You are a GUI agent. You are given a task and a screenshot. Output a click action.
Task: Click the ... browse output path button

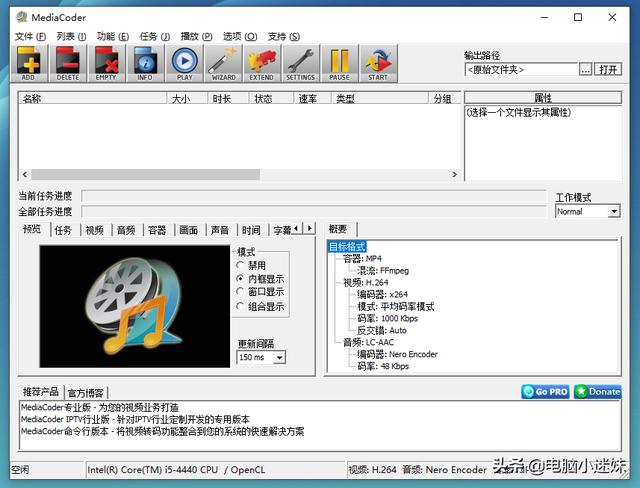585,69
